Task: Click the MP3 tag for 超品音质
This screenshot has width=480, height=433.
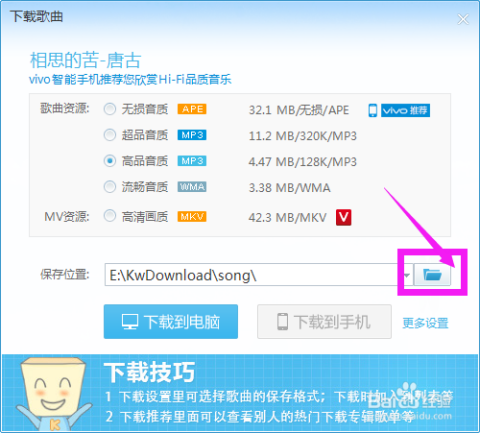Action: (192, 135)
